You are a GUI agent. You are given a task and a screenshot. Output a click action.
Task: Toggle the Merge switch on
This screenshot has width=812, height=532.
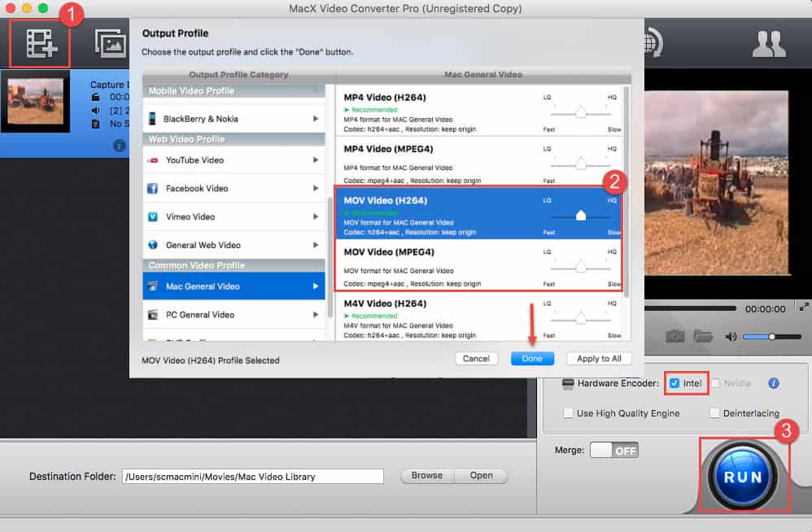click(613, 450)
